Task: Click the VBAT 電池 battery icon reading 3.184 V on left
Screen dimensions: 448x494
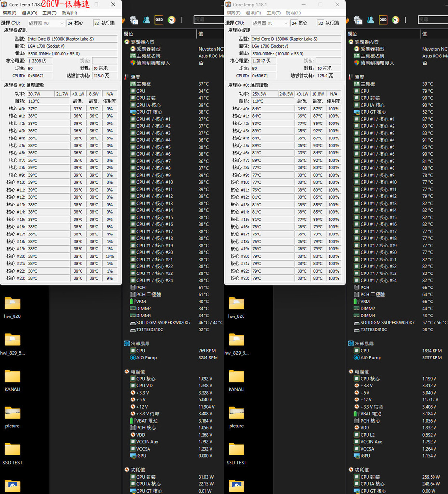Action: [133, 421]
